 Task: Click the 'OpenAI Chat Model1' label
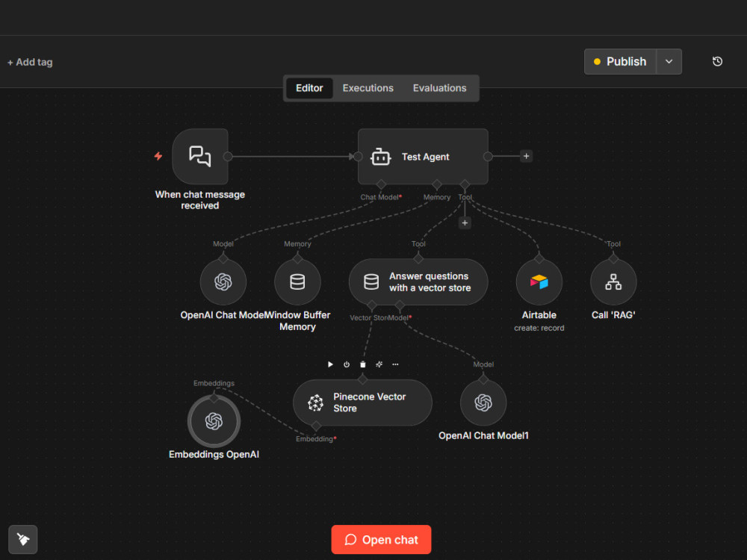pyautogui.click(x=483, y=435)
